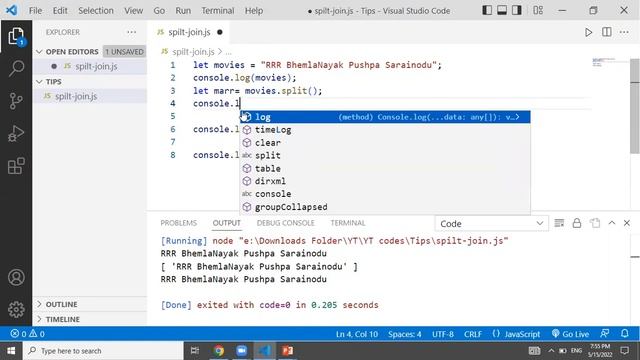Open Customize Layout icon
Image resolution: width=640 pixels, height=360 pixels.
538,10
